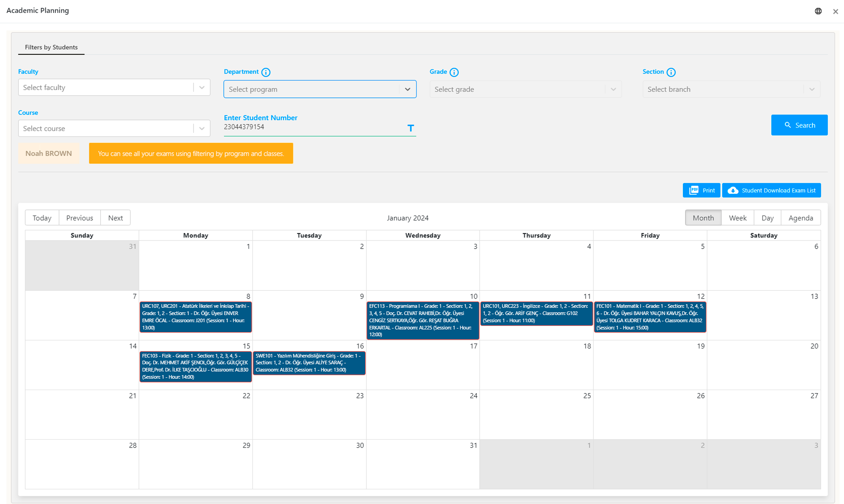Click the globe language icon
This screenshot has width=844, height=504.
[818, 11]
